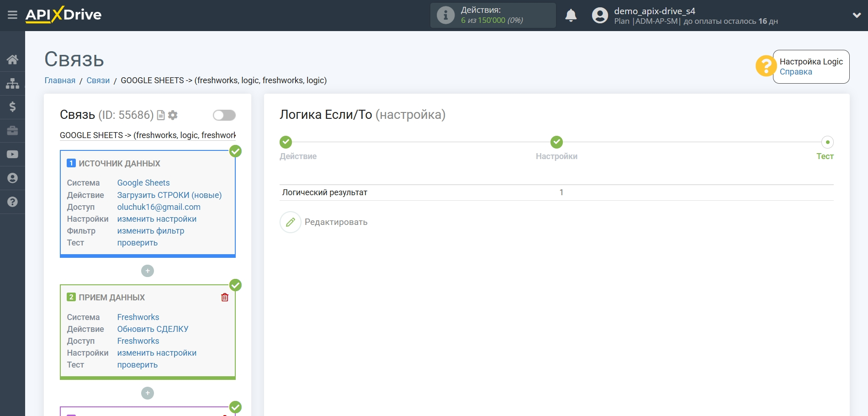The height and width of the screenshot is (416, 868).
Task: Open connection settings gear icon
Action: point(173,115)
